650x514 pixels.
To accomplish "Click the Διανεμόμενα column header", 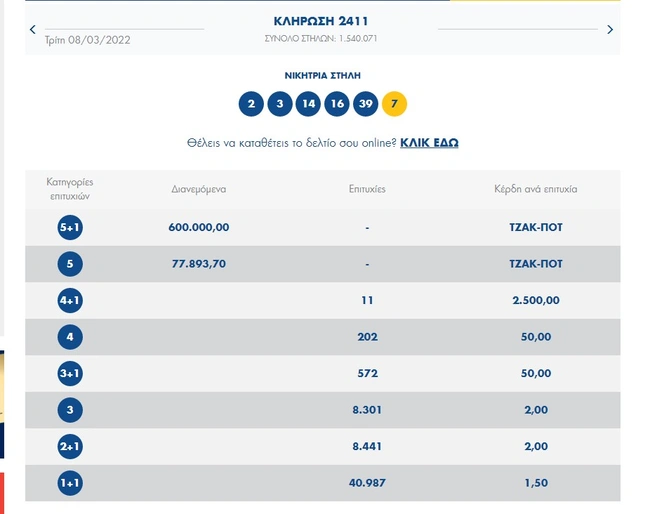I will tap(199, 188).
